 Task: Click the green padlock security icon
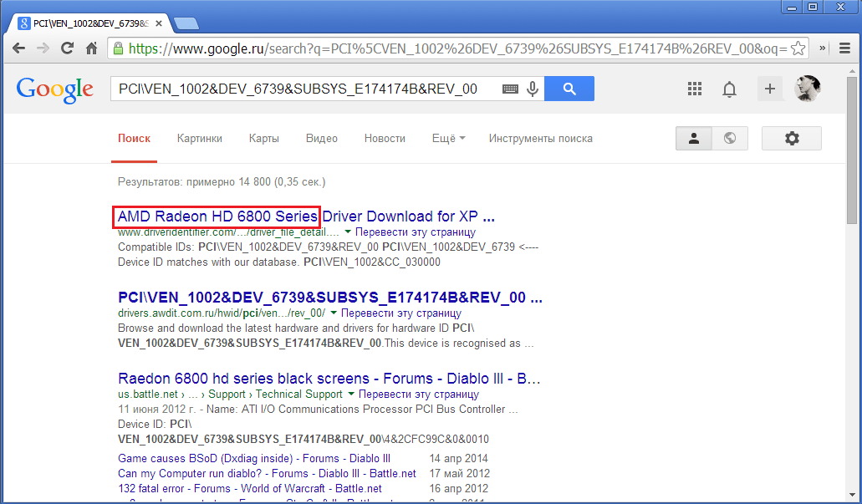pos(118,48)
